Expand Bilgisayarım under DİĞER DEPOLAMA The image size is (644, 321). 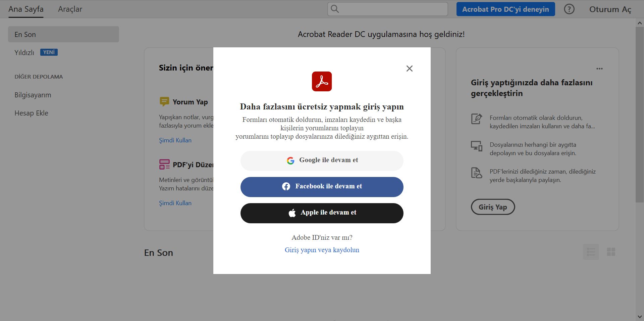click(x=32, y=95)
